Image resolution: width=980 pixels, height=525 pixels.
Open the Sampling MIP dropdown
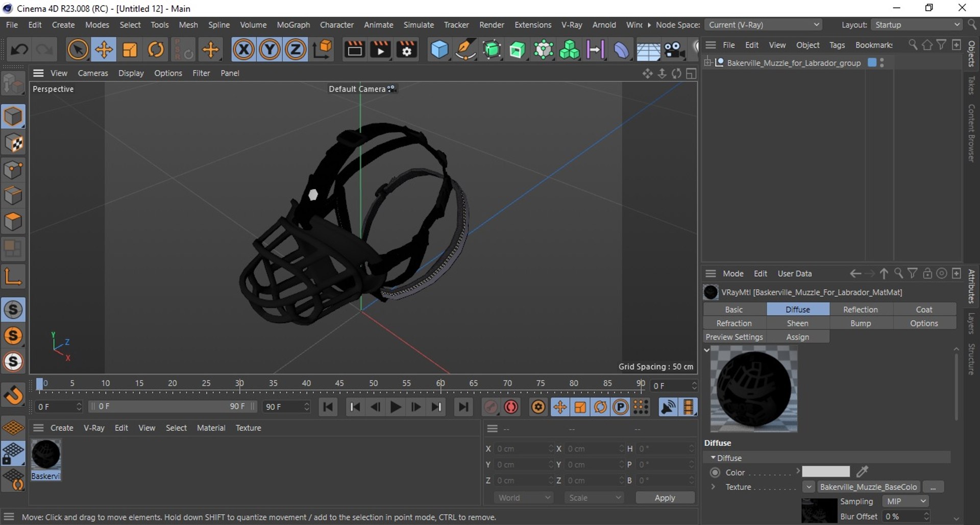coord(905,502)
